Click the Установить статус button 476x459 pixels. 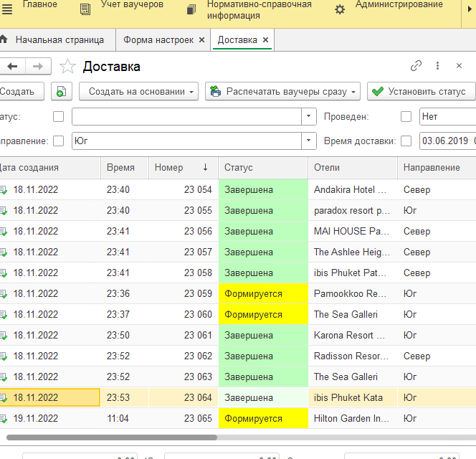[421, 92]
